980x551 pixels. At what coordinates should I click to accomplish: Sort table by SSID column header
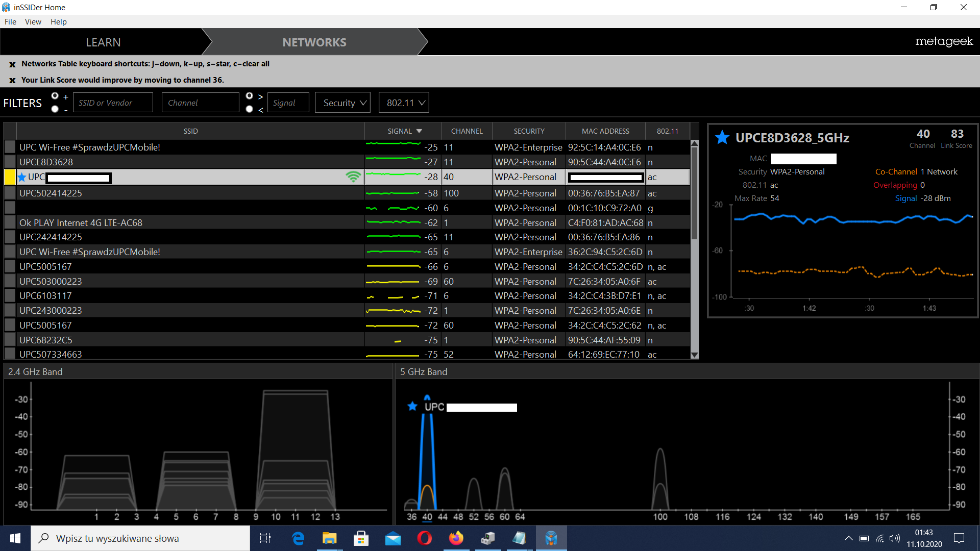[190, 131]
